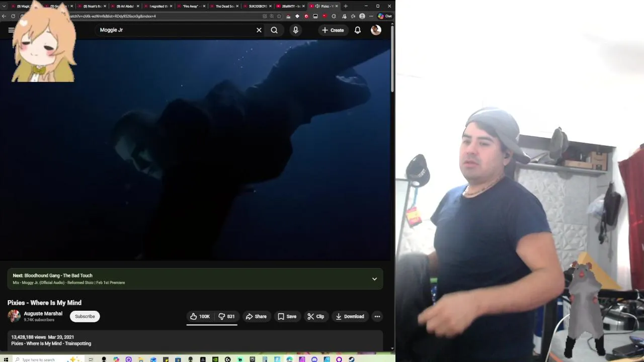644x362 pixels.
Task: Subscribe to Auguste Marshal
Action: [85, 316]
